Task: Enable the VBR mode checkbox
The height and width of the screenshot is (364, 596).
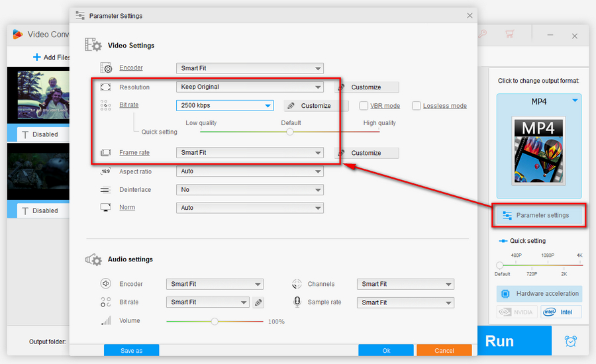Action: (x=364, y=106)
